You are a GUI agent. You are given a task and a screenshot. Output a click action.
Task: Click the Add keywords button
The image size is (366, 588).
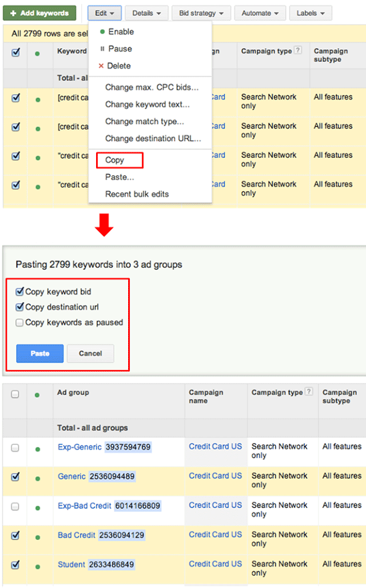click(x=39, y=13)
